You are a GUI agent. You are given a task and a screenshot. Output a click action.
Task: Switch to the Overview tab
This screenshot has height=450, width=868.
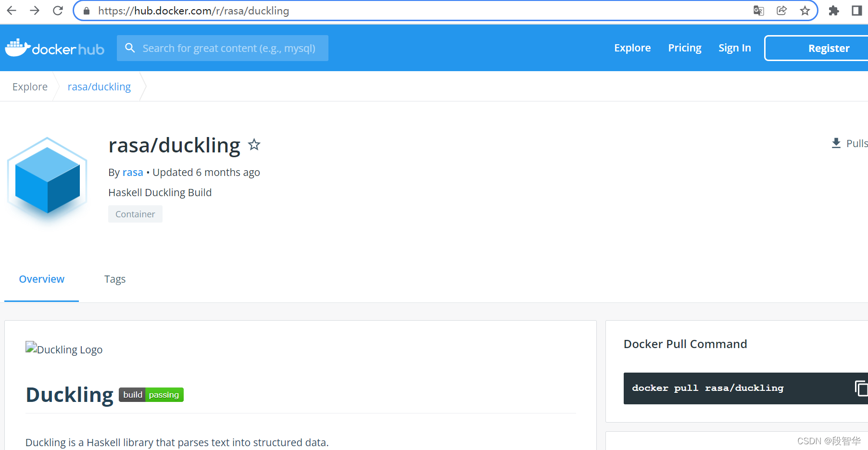pyautogui.click(x=41, y=279)
